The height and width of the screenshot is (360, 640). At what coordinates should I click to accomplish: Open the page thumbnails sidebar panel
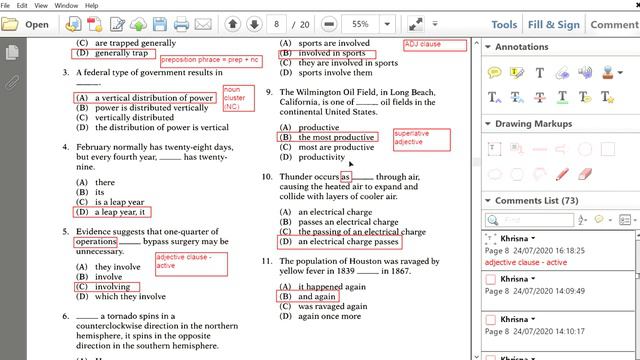coord(12,52)
